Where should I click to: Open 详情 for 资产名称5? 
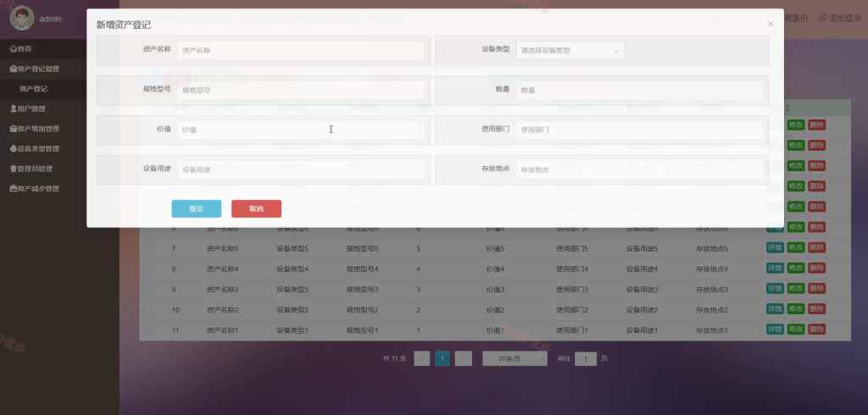click(775, 248)
